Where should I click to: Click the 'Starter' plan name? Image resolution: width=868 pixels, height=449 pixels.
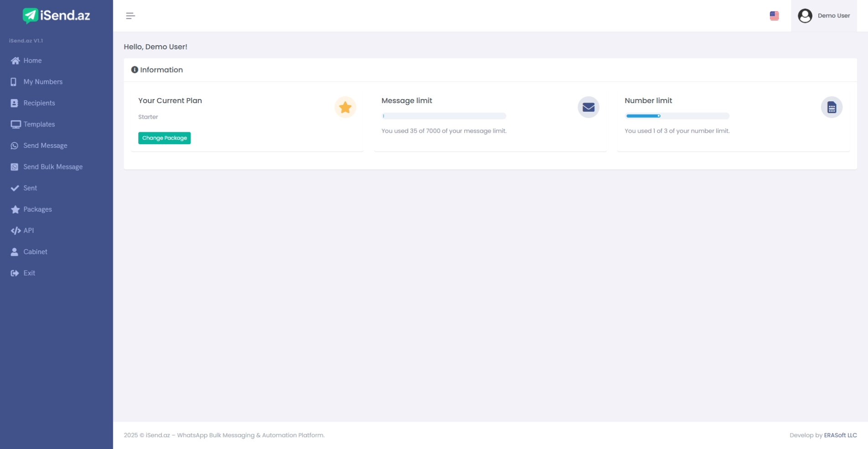(148, 117)
